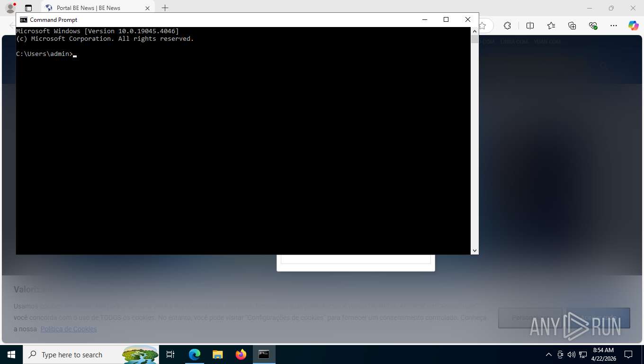Click scroll down arrow in Command Prompt

tap(474, 250)
